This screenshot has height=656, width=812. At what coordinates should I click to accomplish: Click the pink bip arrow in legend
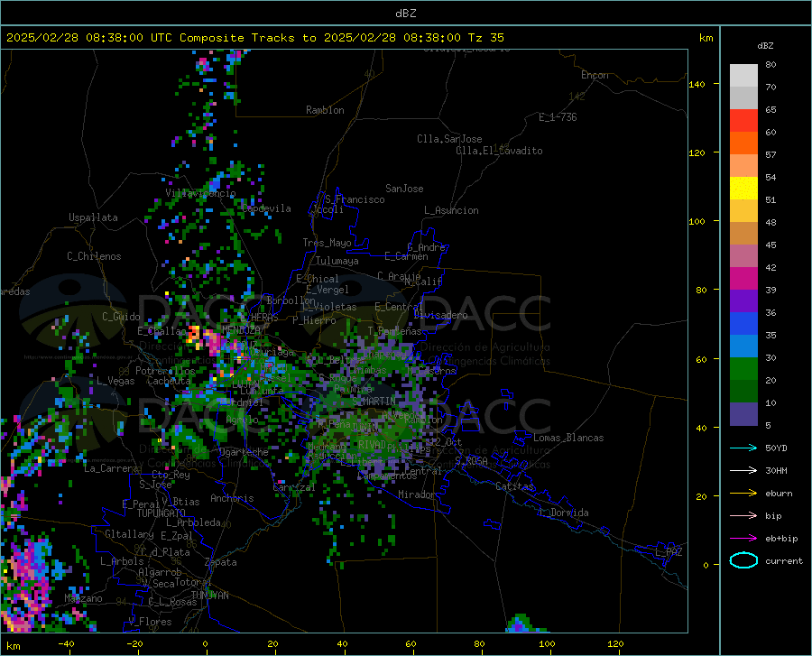pos(743,516)
